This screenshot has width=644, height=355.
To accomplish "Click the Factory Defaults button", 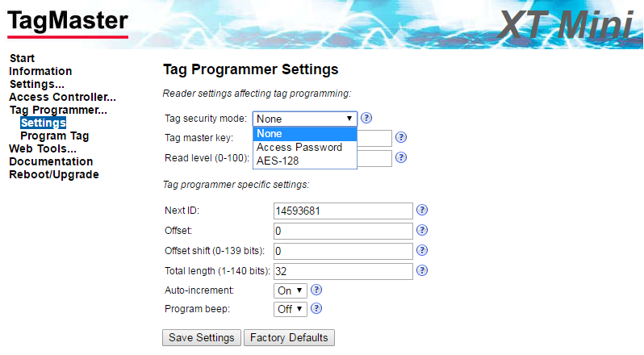I will pyautogui.click(x=289, y=338).
